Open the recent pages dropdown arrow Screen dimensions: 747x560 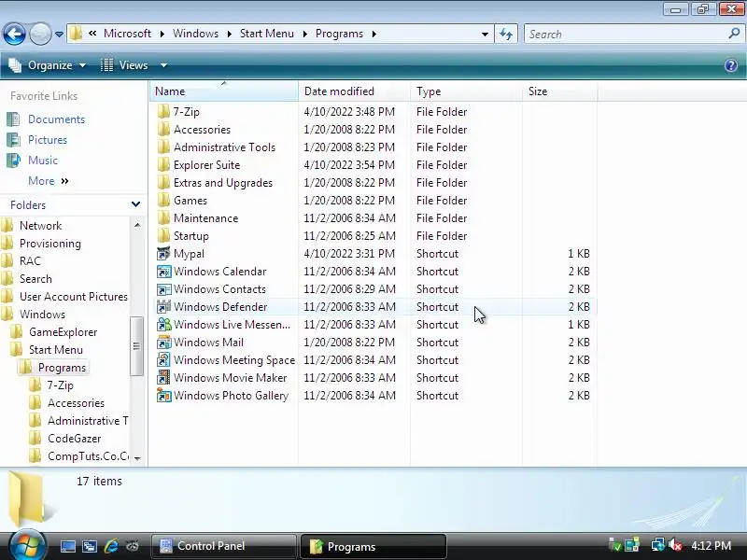(59, 35)
